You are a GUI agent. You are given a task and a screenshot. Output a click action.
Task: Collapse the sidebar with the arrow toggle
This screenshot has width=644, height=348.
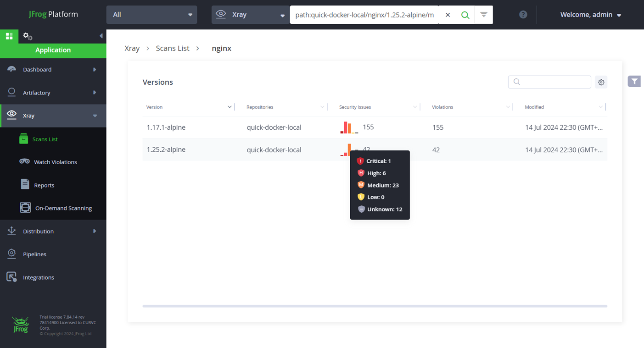pyautogui.click(x=101, y=36)
